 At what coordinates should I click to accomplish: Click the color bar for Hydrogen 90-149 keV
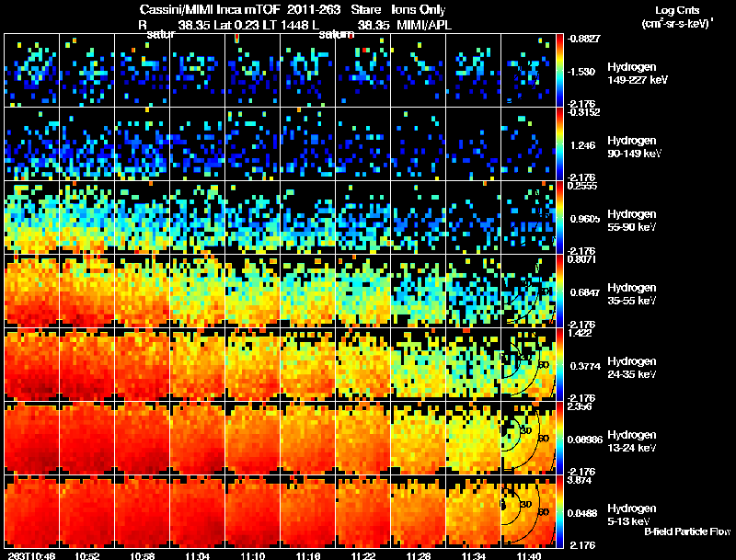pos(560,144)
